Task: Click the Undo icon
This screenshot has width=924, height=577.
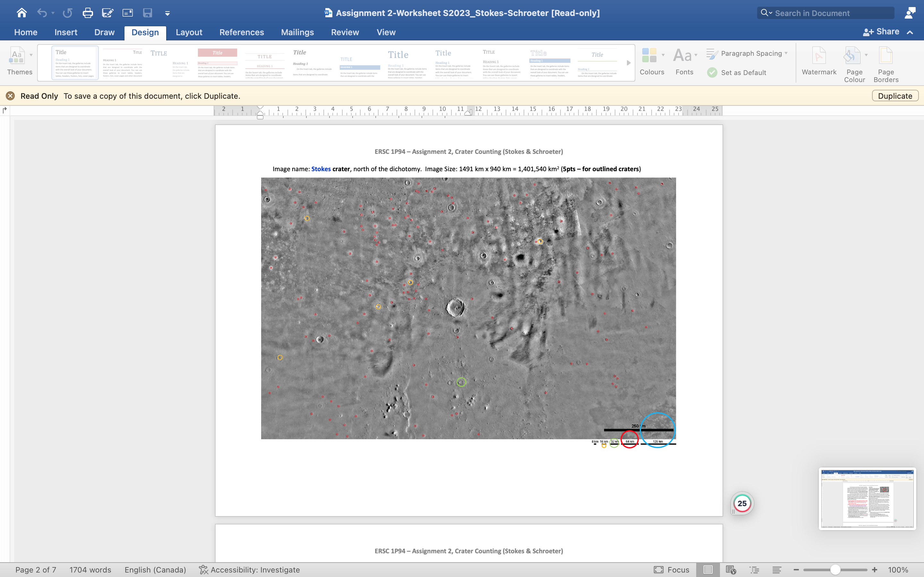Action: tap(42, 13)
